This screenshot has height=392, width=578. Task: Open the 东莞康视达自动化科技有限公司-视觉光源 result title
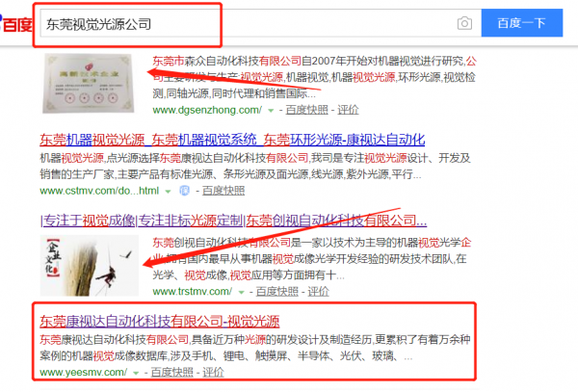point(160,322)
